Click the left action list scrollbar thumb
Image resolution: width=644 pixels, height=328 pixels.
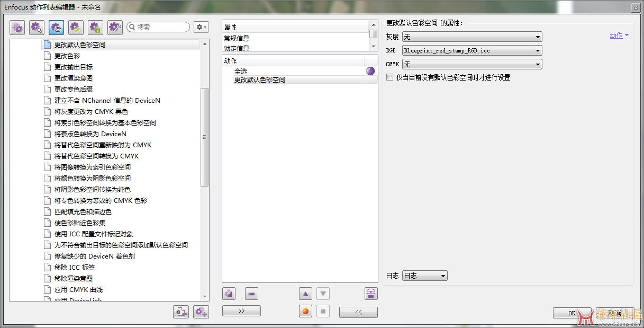205,137
